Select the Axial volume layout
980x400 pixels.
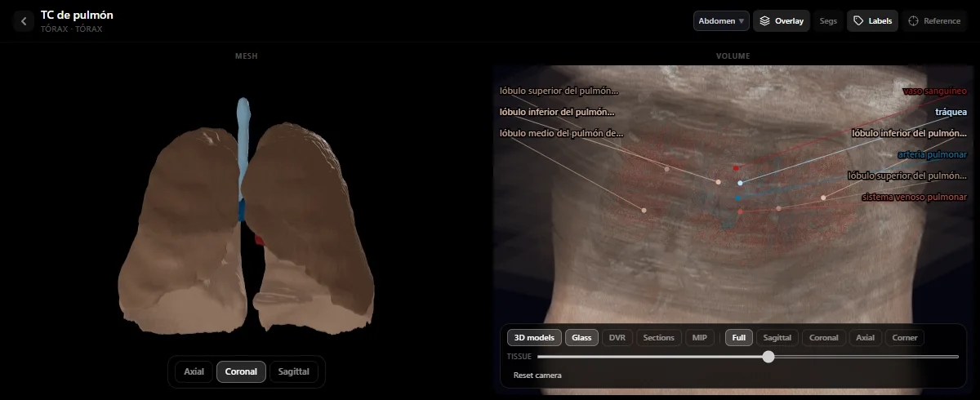point(865,337)
